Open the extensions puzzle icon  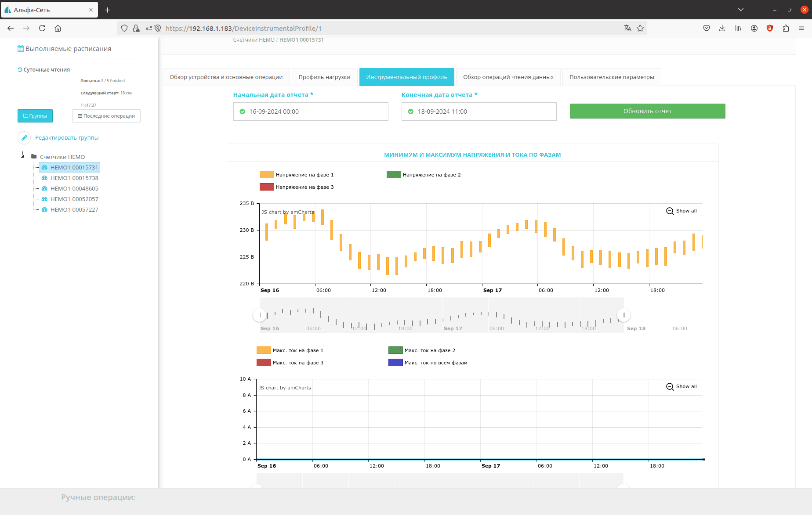786,28
